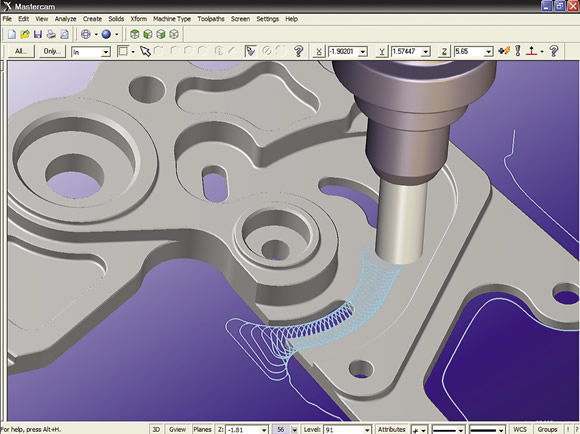Click the Planes status bar button
Image resolution: width=580 pixels, height=434 pixels.
(202, 430)
